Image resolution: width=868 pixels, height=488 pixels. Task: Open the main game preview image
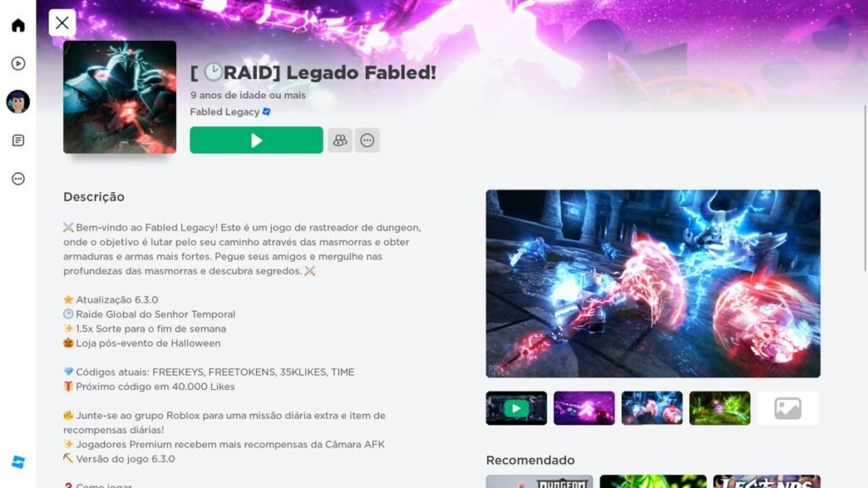[654, 284]
